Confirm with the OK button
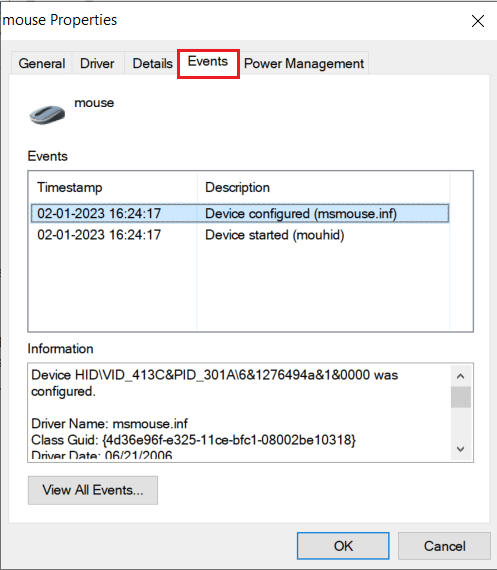The width and height of the screenshot is (497, 570). 343,546
